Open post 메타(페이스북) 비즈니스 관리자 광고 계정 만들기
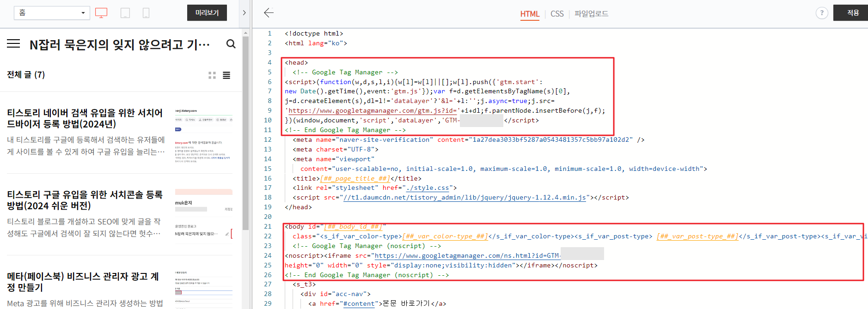 [83, 282]
